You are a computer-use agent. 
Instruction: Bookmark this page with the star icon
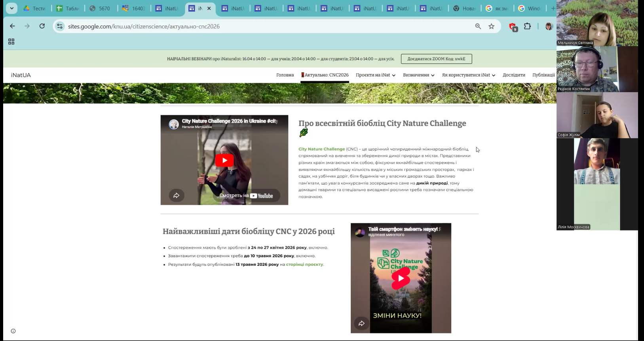pos(491,26)
